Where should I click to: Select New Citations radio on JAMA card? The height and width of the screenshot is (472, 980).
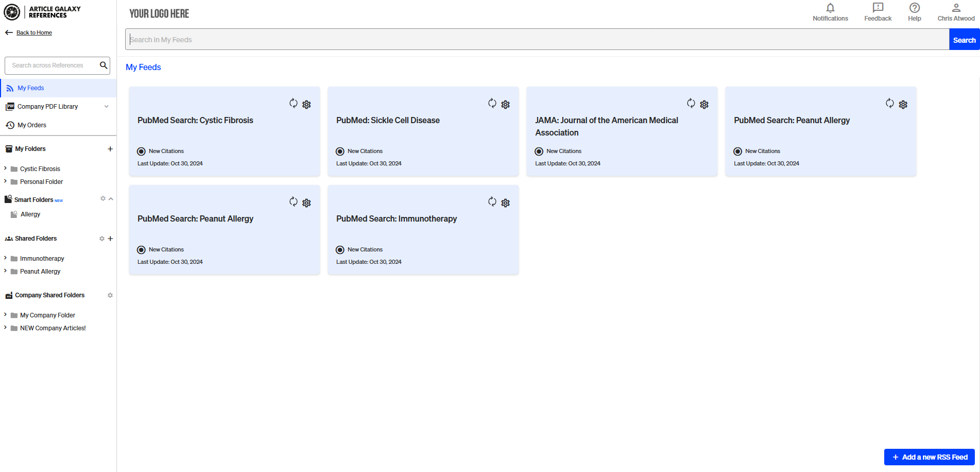pos(539,151)
